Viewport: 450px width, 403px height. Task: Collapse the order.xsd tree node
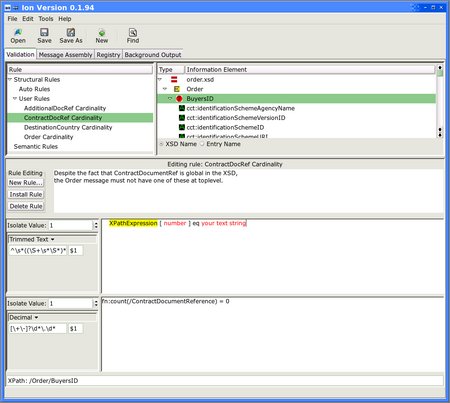click(x=160, y=79)
